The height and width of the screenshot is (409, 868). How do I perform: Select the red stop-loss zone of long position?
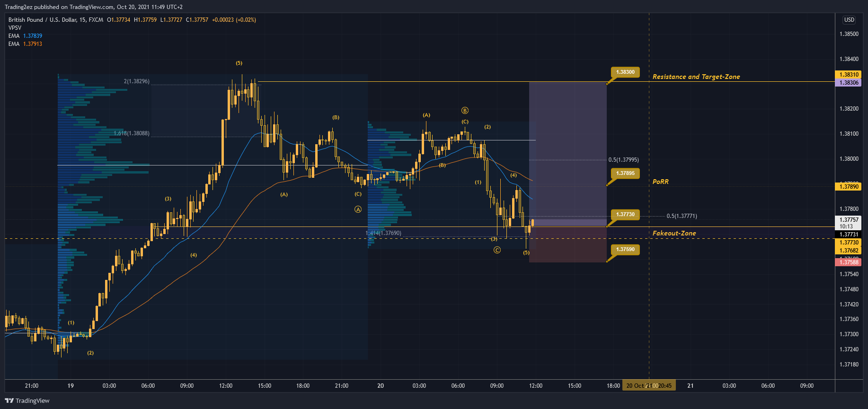coord(568,244)
